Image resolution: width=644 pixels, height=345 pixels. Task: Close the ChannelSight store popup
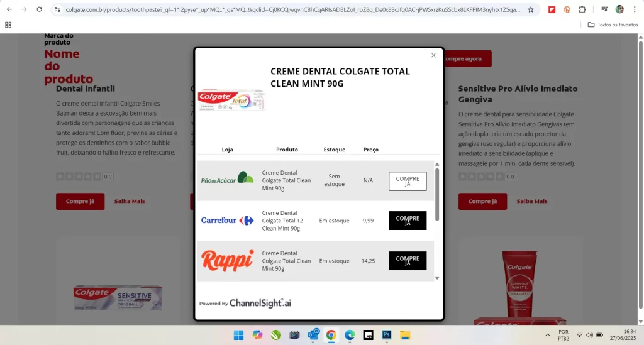tap(433, 55)
